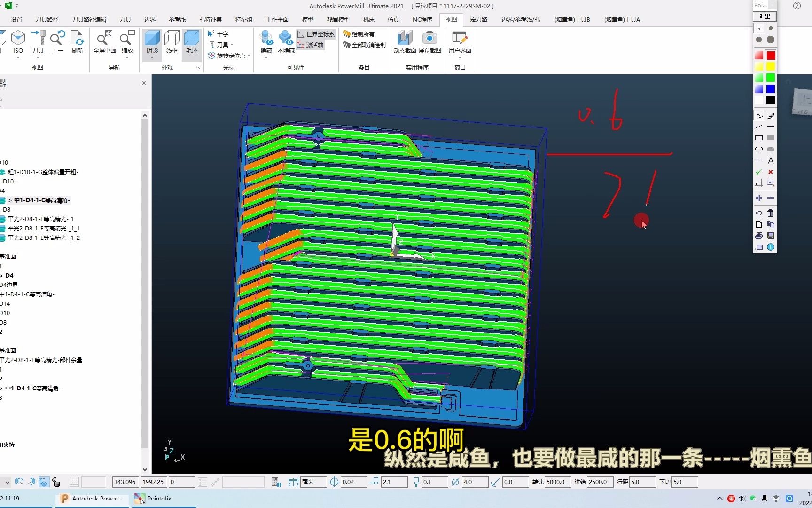Image resolution: width=812 pixels, height=508 pixels.
Task: Click Pointofix save floppy icon
Action: click(771, 236)
